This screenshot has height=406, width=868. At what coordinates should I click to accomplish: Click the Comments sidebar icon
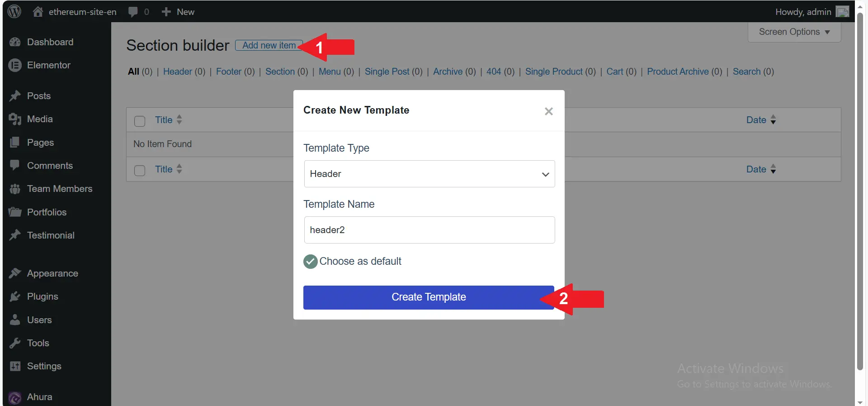15,166
